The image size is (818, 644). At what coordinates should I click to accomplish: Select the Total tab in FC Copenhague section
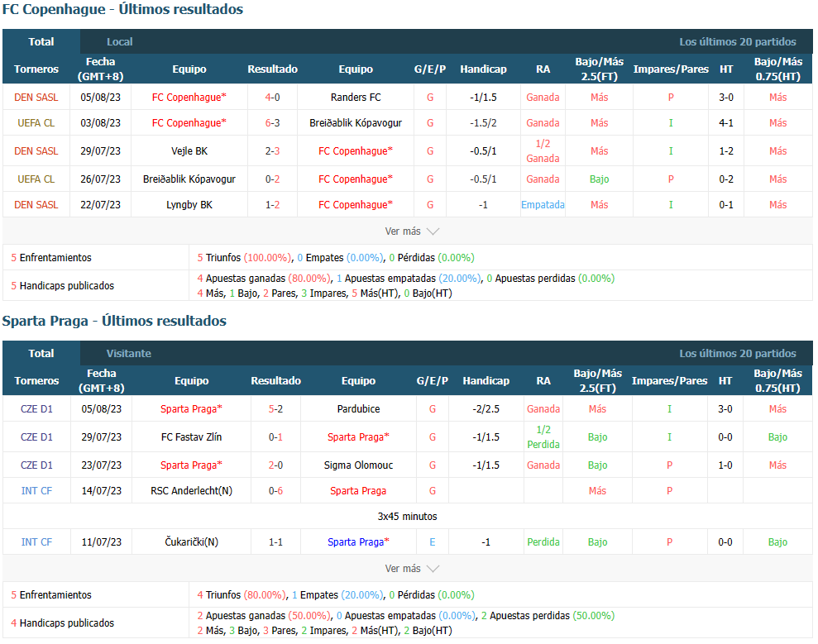[x=41, y=41]
